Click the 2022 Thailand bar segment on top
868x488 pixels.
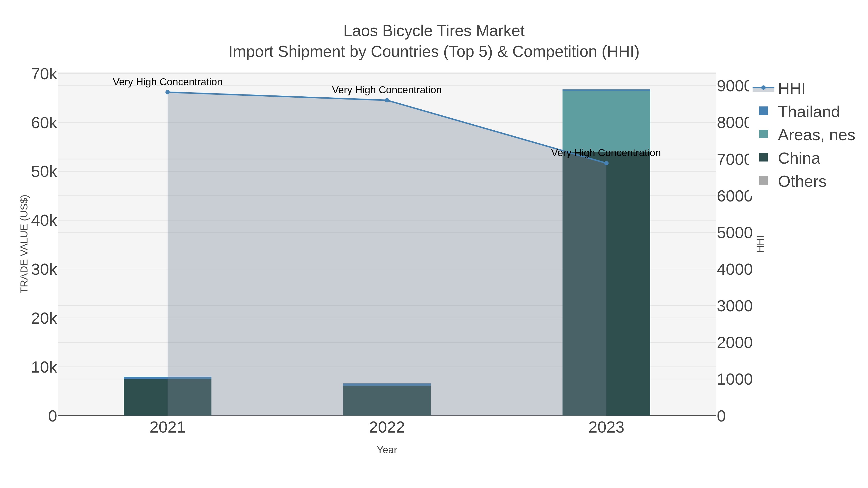pyautogui.click(x=387, y=385)
